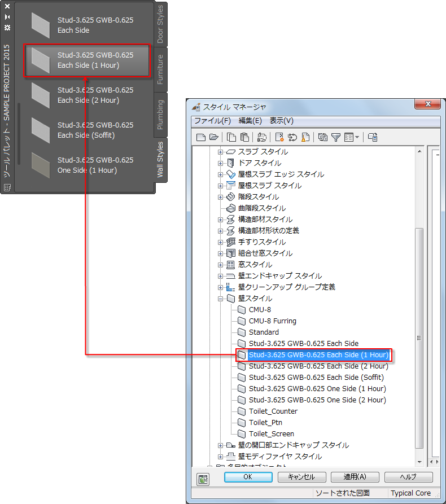Expand the 構造部材スタイル tree node
446x504 pixels.
tap(220, 220)
